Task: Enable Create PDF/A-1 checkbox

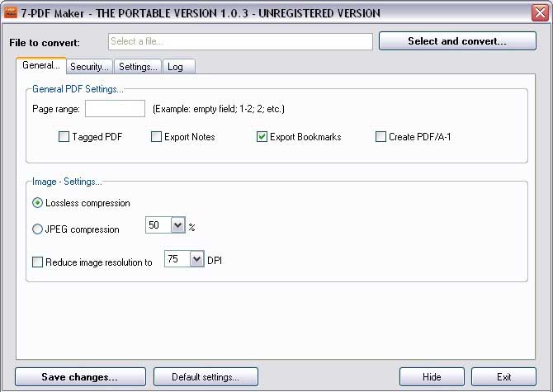Action: pyautogui.click(x=380, y=137)
